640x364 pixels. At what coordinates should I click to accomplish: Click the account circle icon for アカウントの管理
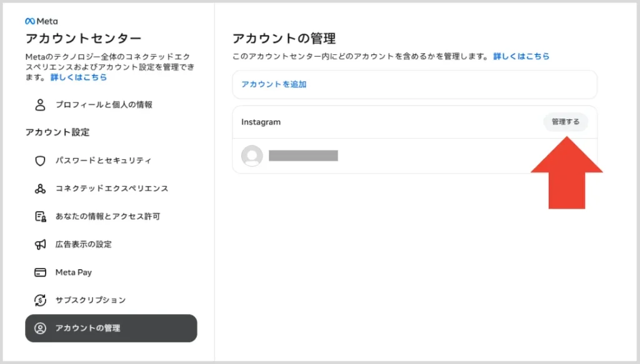coord(40,328)
